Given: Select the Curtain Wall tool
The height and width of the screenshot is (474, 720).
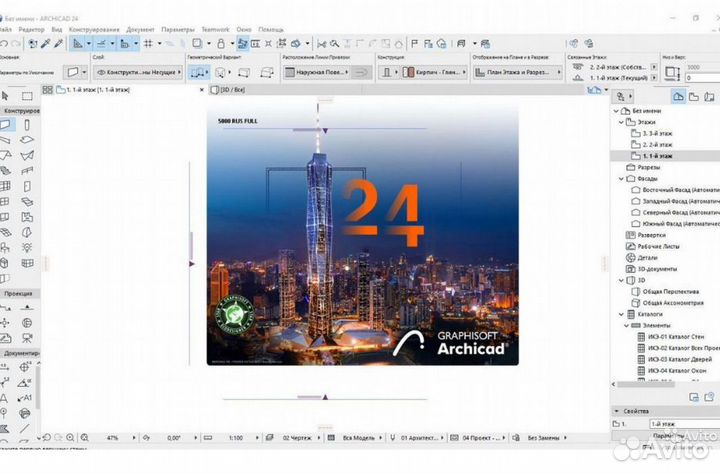Looking at the screenshot, I should [5, 186].
